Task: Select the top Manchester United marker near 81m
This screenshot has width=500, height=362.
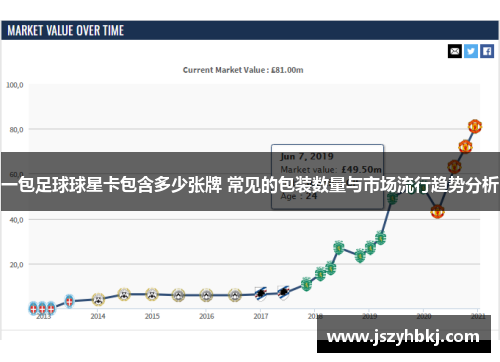Action: coord(475,126)
